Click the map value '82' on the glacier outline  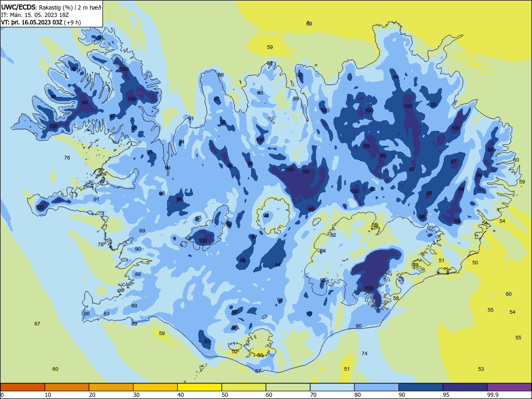[333, 235]
